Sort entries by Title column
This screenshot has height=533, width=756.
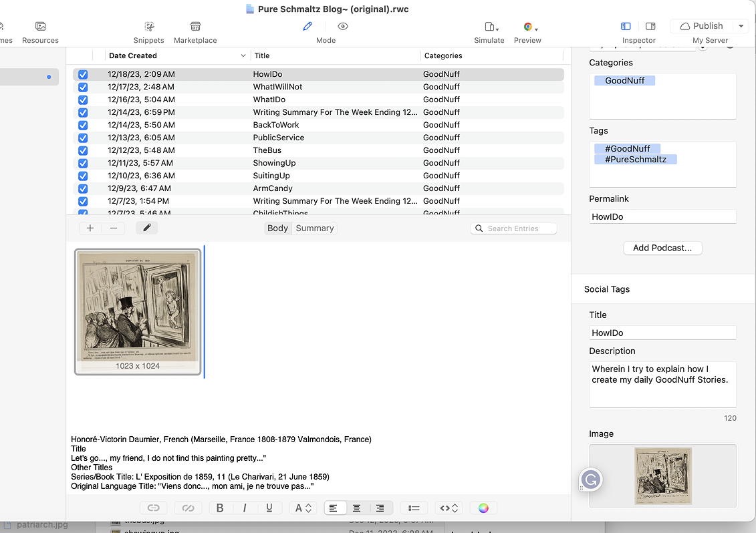[336, 55]
